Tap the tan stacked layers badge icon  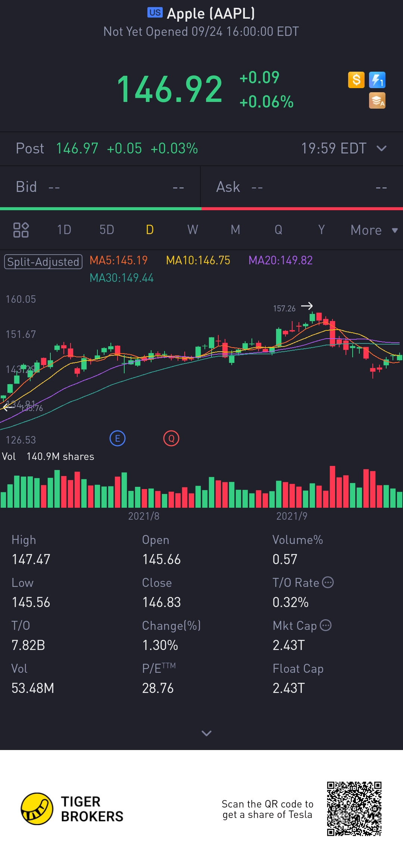coord(377,101)
